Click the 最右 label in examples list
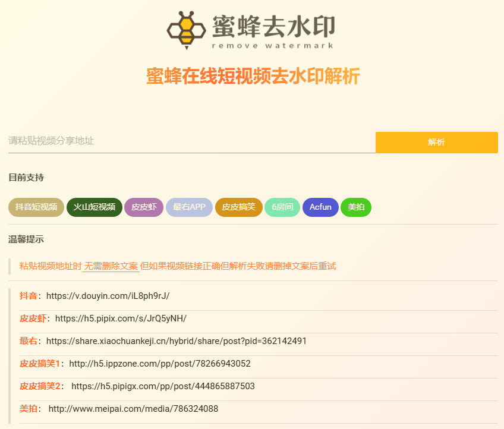Viewport: 504px width, 429px height. tap(29, 341)
